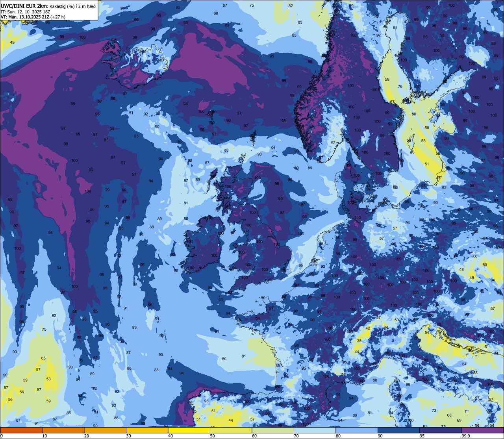Screen dimensions: 504x439
Task: Click the 50–60 pale yellow legend segment
Action: click(231, 430)
